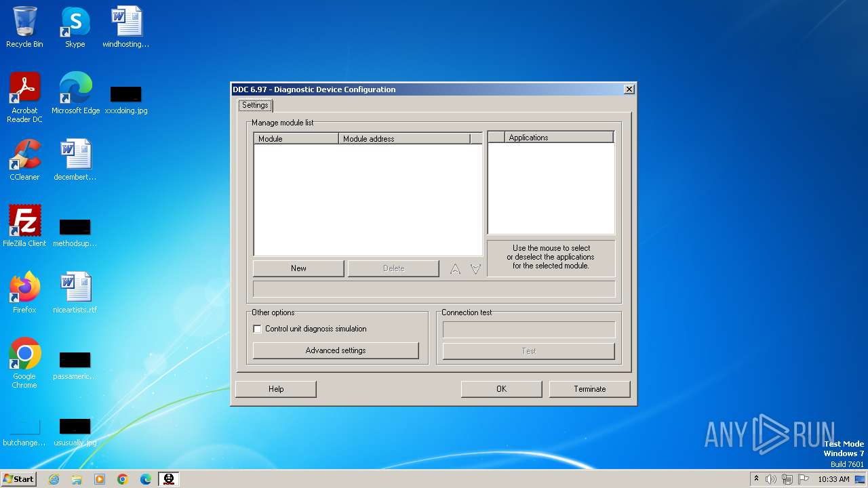Open the Windows Start menu
Viewport: 868px width, 488px height.
coord(19,479)
